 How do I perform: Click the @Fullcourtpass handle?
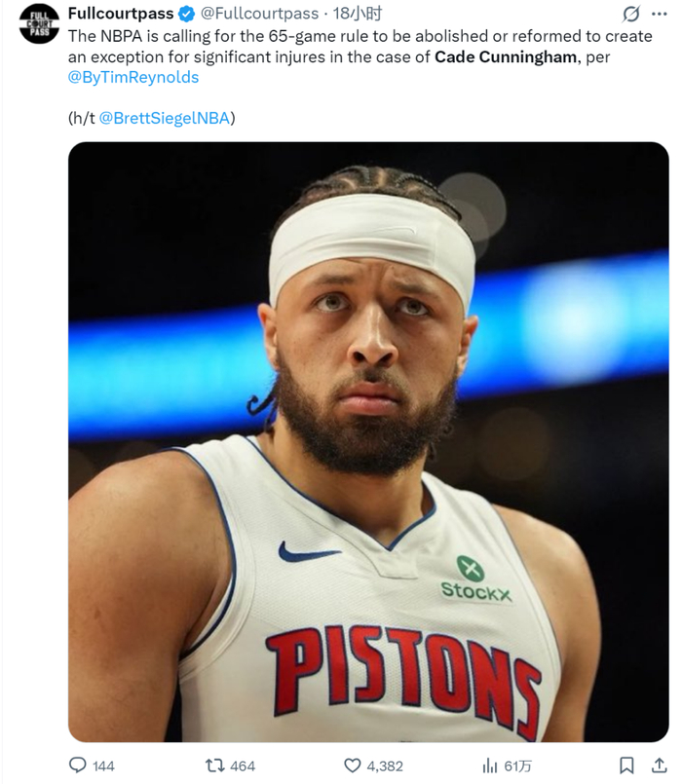[x=259, y=14]
